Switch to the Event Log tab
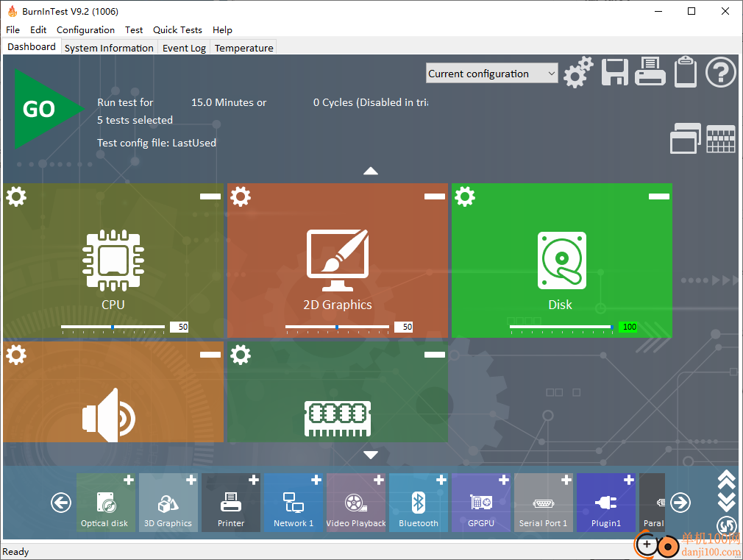Screen dimensions: 743x560 [185, 48]
